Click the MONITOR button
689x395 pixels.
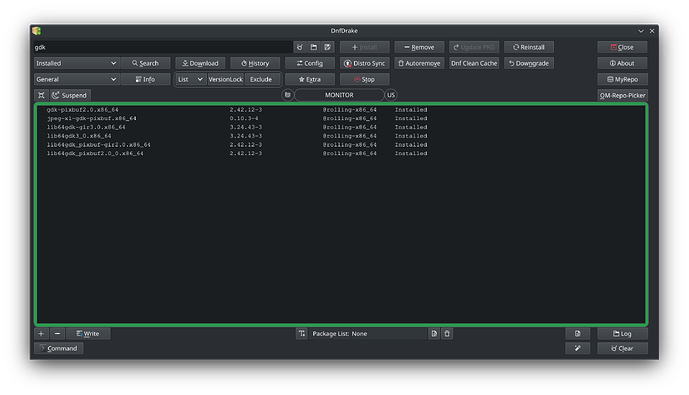pyautogui.click(x=339, y=95)
